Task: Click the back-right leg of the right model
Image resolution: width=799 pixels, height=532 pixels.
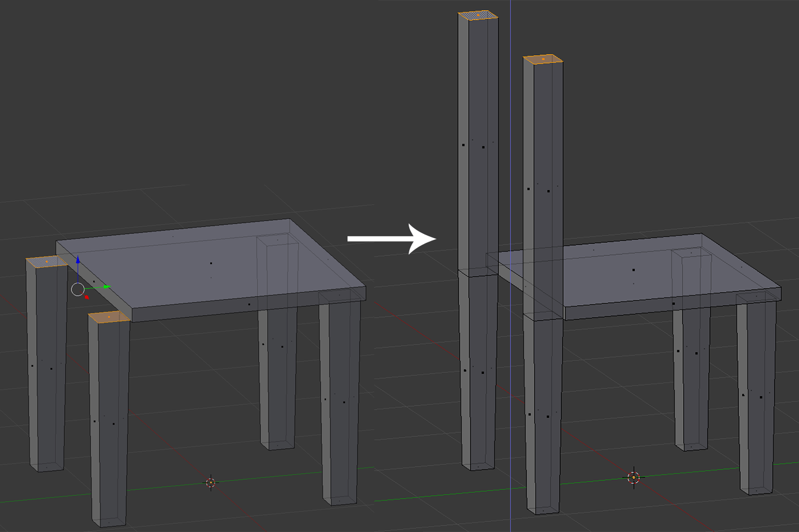Action: [x=693, y=380]
